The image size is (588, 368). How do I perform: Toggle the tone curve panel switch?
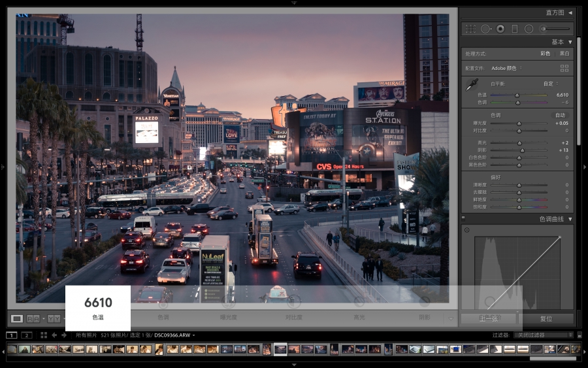[x=463, y=218]
